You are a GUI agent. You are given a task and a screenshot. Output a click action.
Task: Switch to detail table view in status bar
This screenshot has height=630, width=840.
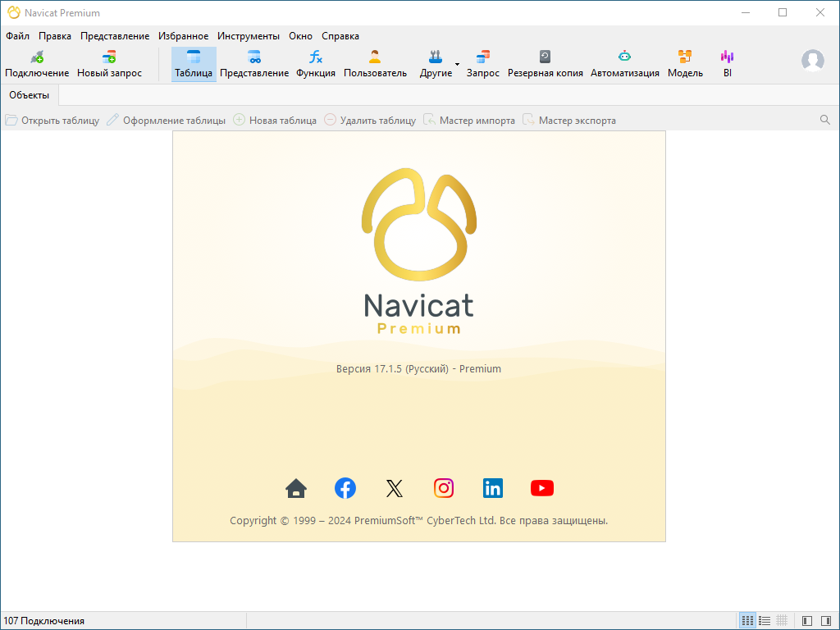pyautogui.click(x=782, y=621)
